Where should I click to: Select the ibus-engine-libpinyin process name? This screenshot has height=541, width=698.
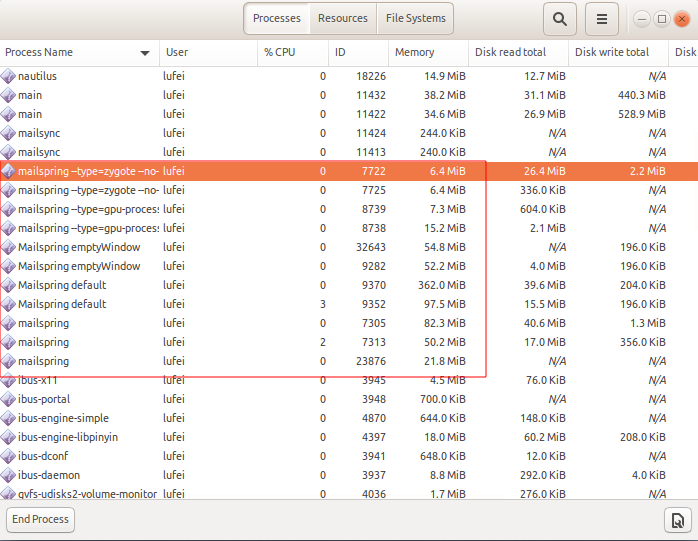click(x=68, y=437)
